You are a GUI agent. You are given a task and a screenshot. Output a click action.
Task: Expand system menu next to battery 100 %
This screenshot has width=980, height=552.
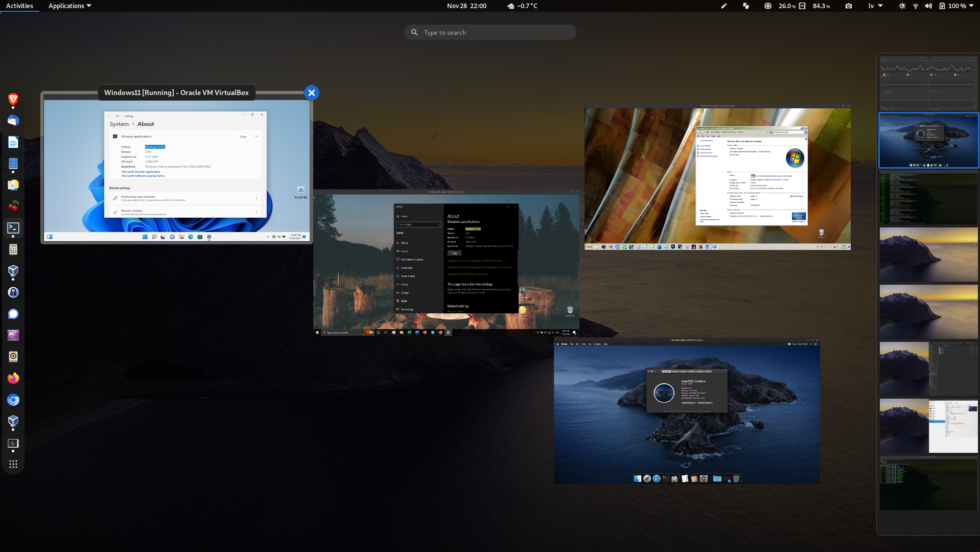pos(971,6)
